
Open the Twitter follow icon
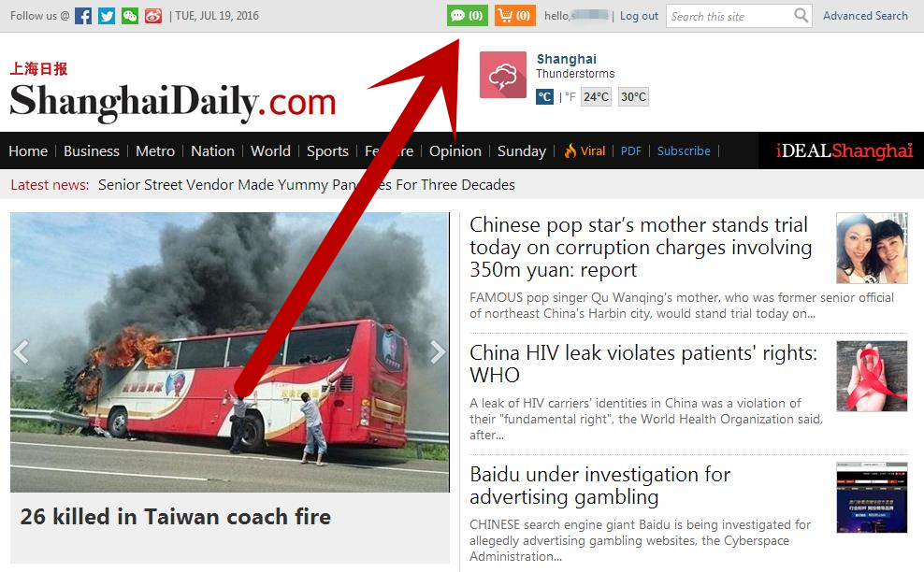point(107,16)
